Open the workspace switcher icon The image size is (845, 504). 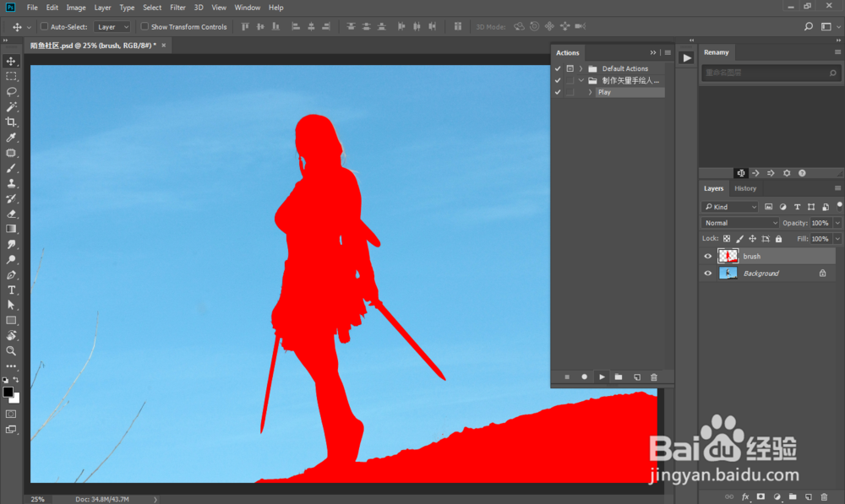click(826, 26)
